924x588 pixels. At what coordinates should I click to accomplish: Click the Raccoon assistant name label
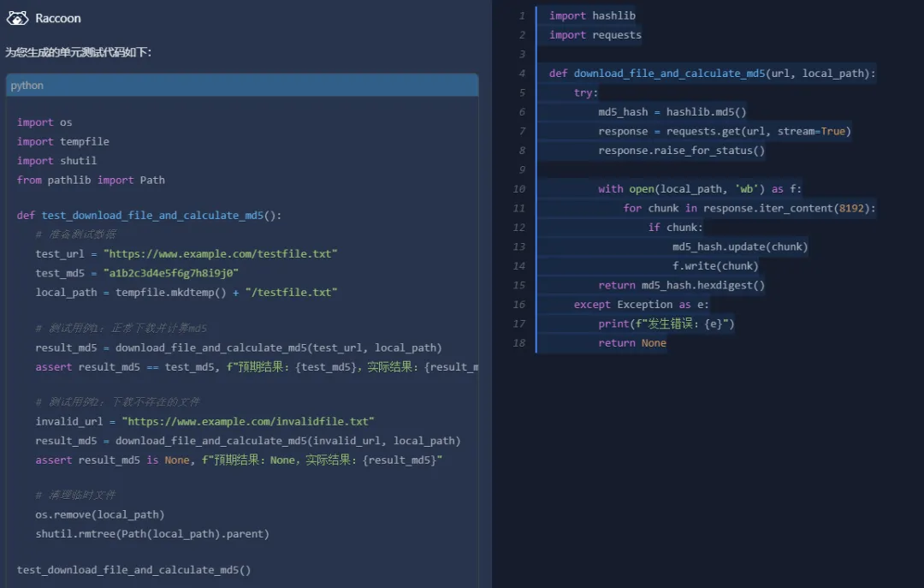(x=58, y=18)
